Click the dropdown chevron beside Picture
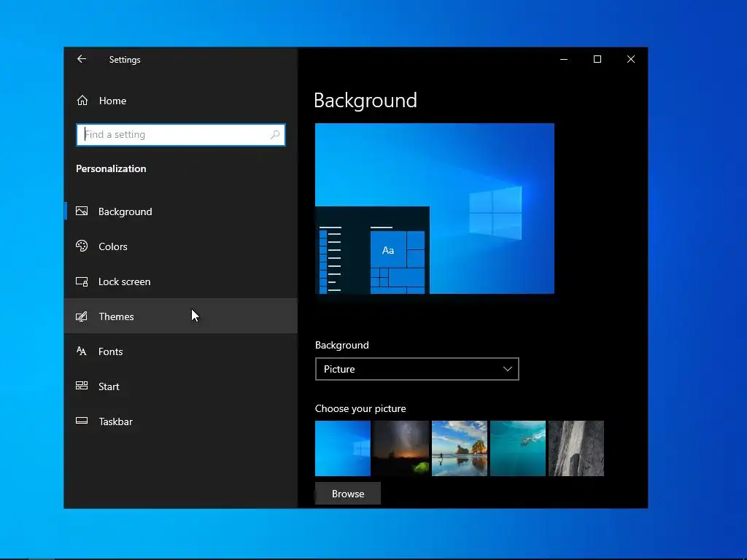Viewport: 747px width, 560px height. coord(508,369)
